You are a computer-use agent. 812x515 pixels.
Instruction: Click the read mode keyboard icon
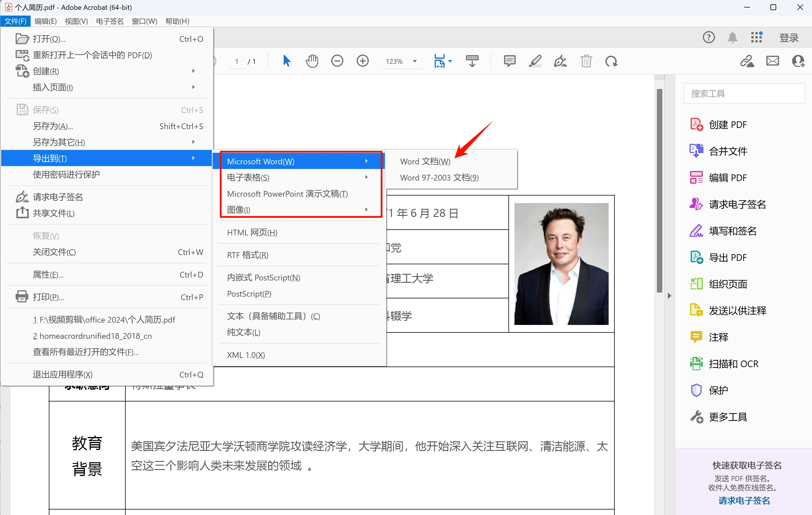pos(472,61)
